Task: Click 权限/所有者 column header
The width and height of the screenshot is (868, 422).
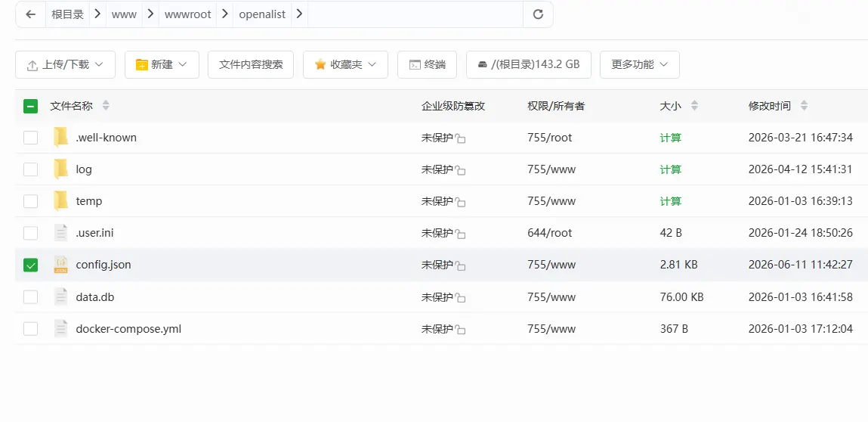Action: pos(556,106)
